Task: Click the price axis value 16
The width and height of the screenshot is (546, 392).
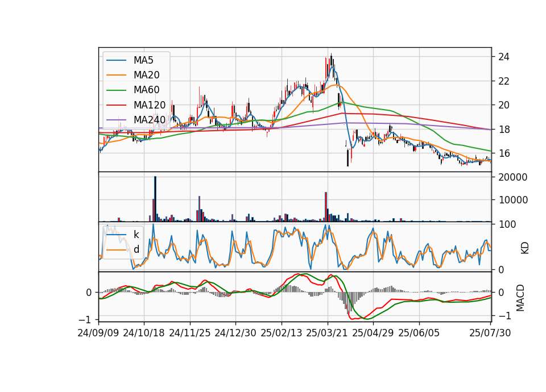Action: click(x=504, y=153)
